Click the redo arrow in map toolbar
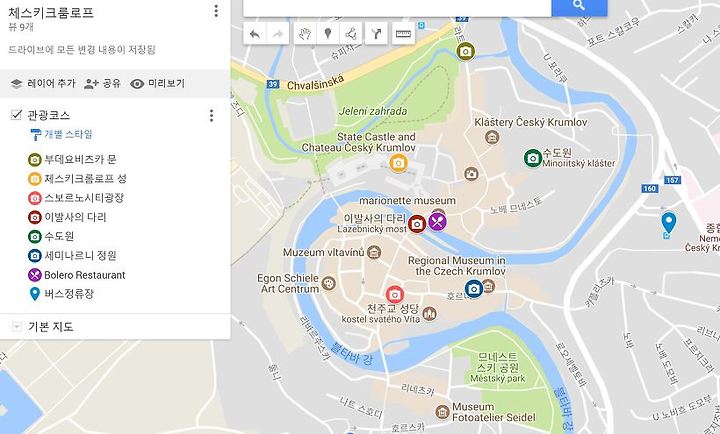720x434 pixels. pos(278,34)
